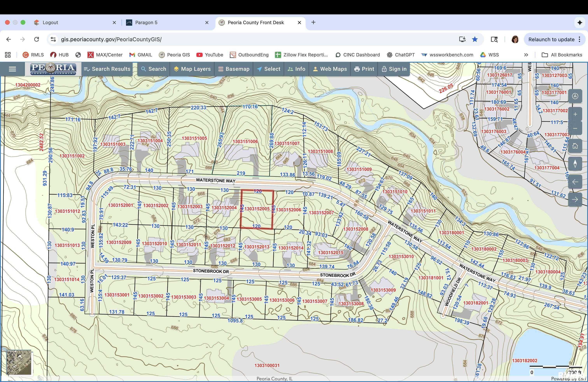The image size is (588, 382).
Task: Open the Web Maps menu
Action: coord(330,69)
